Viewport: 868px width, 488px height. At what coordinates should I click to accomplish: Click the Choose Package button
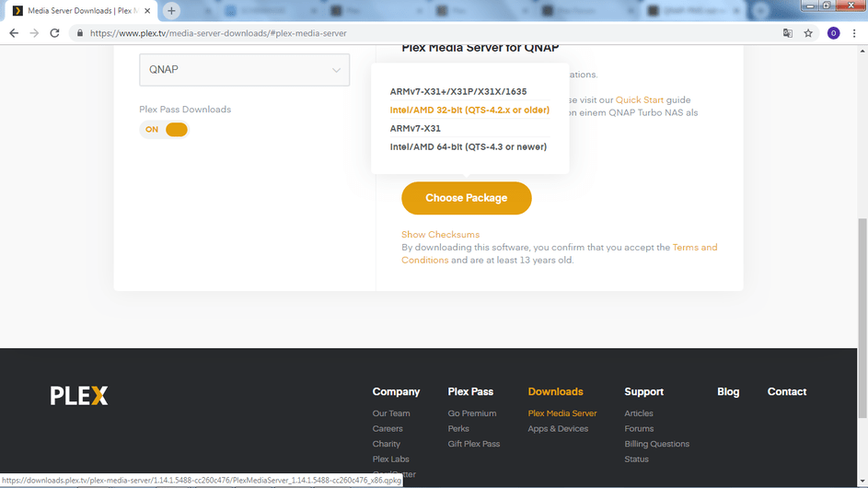466,198
